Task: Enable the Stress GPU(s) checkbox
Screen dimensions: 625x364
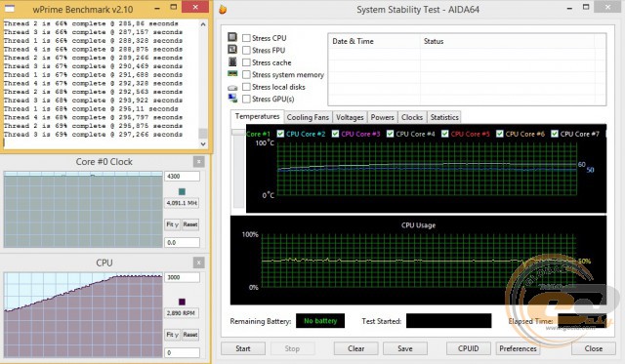Action: tap(246, 99)
